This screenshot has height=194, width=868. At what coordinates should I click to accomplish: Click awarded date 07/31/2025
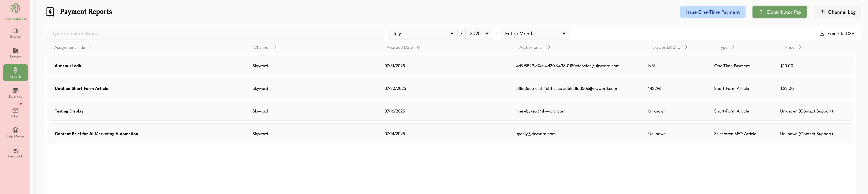(x=395, y=66)
